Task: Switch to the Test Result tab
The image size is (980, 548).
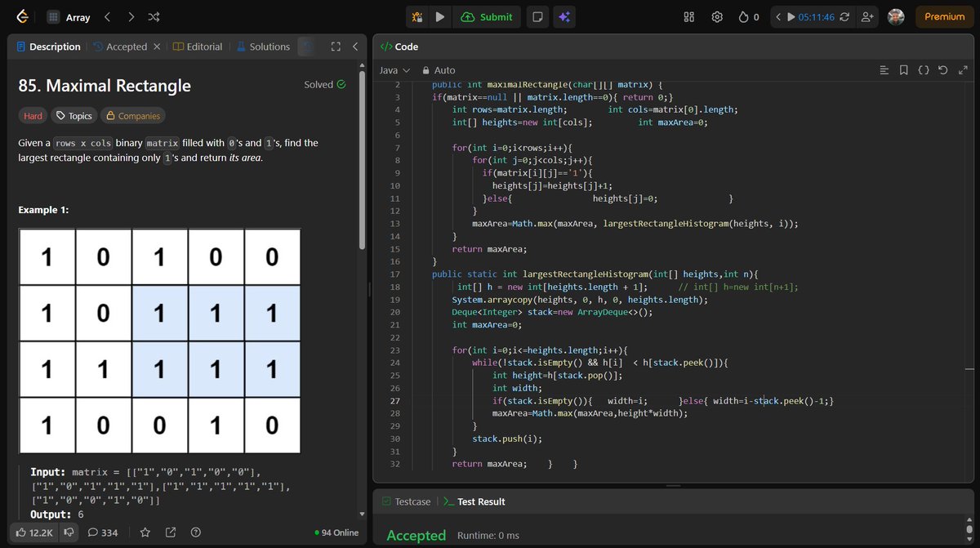Action: [474, 501]
